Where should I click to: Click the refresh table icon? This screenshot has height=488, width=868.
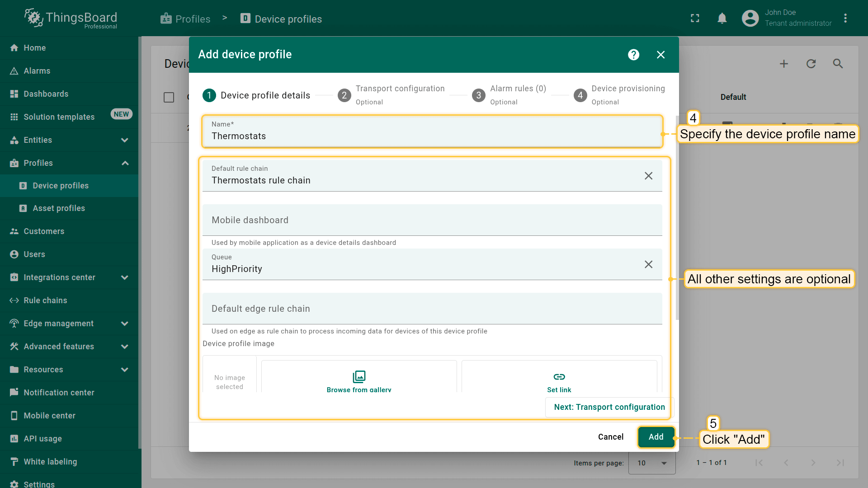coord(811,64)
